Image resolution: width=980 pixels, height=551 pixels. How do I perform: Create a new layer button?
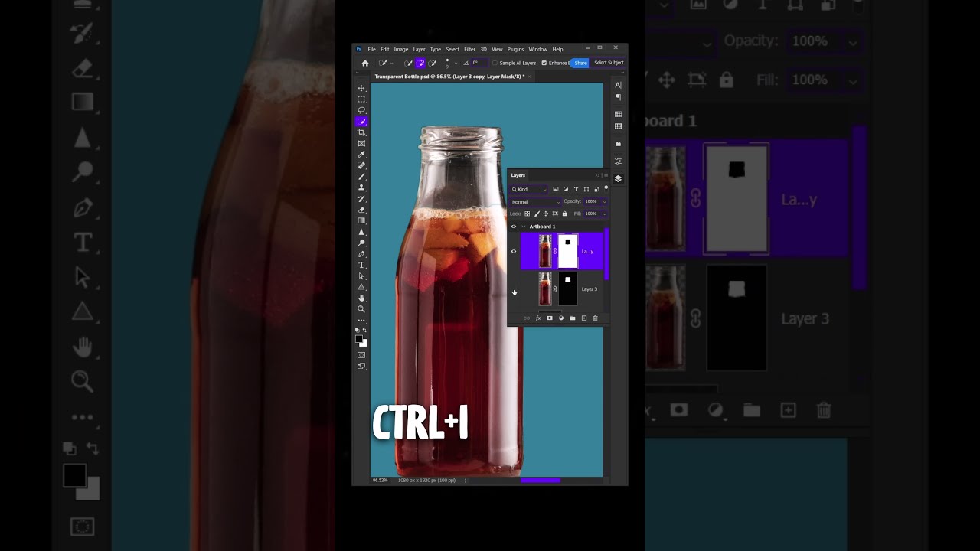583,318
